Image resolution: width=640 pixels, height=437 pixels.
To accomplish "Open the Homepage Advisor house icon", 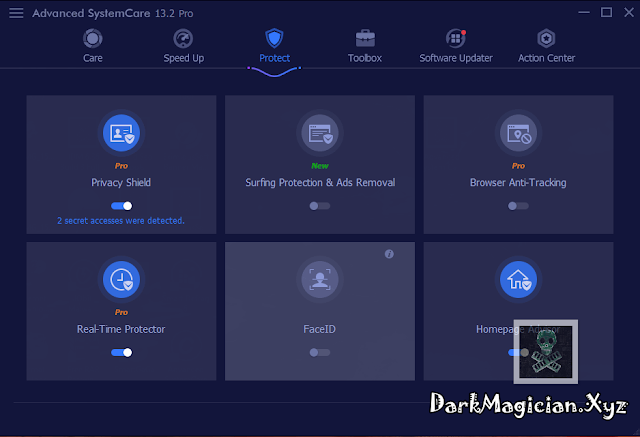I will (x=518, y=280).
